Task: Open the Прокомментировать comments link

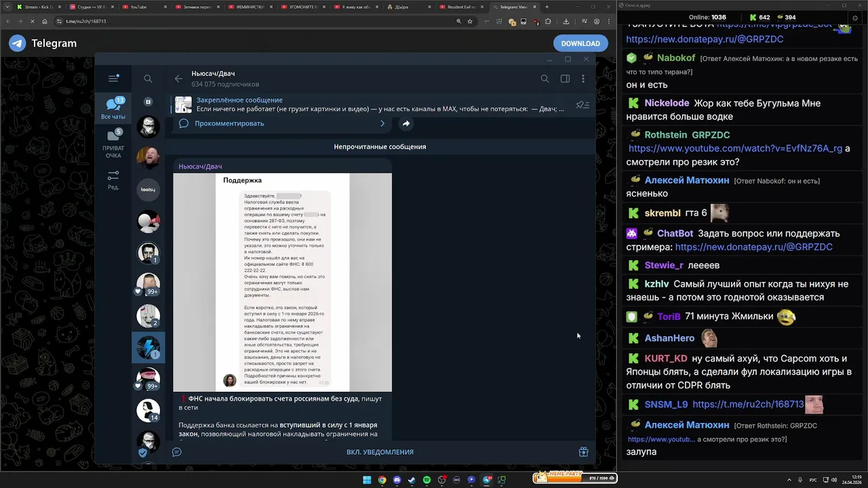Action: click(x=229, y=123)
